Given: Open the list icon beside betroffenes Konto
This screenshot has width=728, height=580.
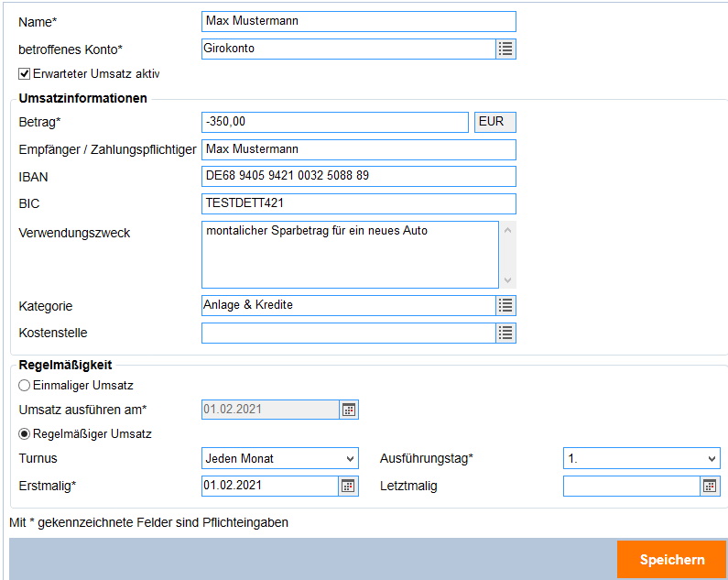Looking at the screenshot, I should pos(505,49).
